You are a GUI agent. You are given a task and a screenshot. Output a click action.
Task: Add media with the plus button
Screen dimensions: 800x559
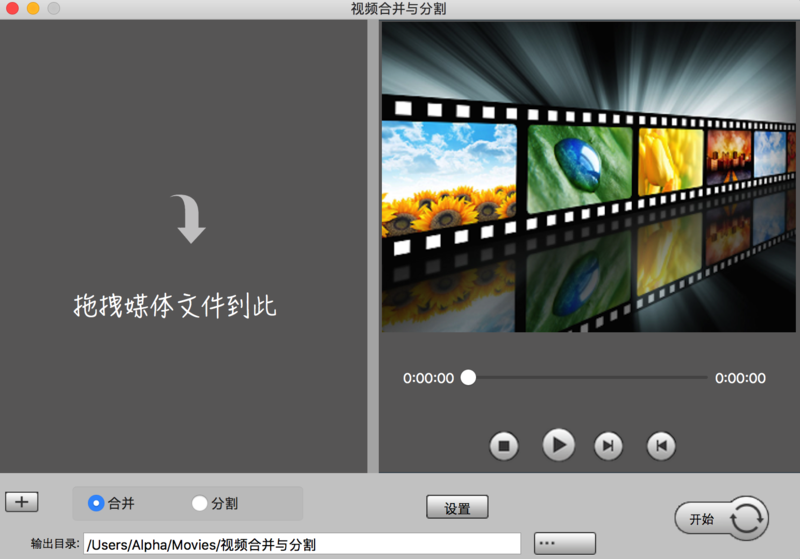click(x=21, y=502)
